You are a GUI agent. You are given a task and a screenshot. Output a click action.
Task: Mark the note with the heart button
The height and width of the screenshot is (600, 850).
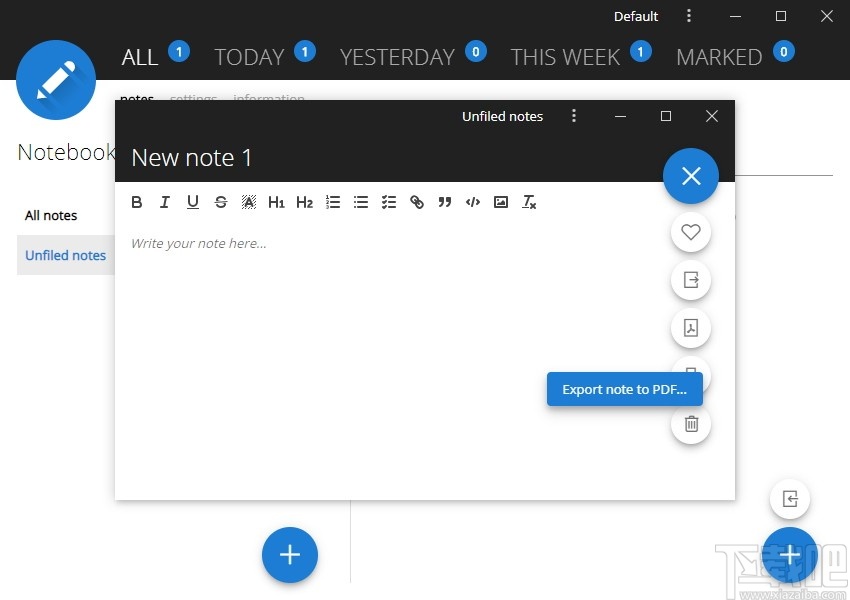click(691, 232)
